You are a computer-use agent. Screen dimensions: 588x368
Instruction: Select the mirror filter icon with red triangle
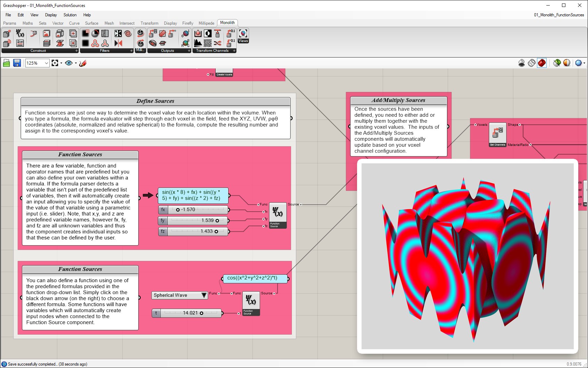click(118, 43)
